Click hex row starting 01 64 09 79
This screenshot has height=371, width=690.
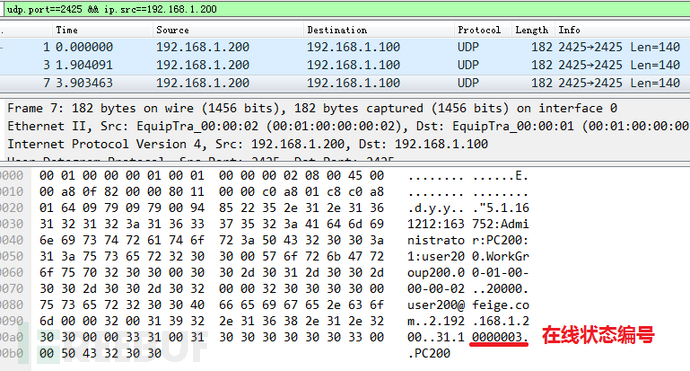point(211,208)
